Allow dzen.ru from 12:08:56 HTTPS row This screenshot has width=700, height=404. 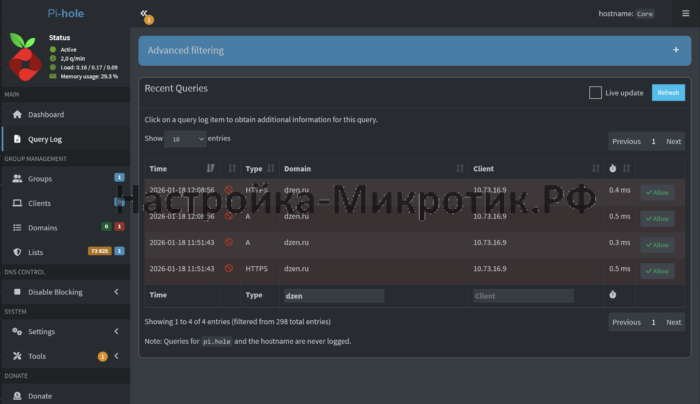657,192
